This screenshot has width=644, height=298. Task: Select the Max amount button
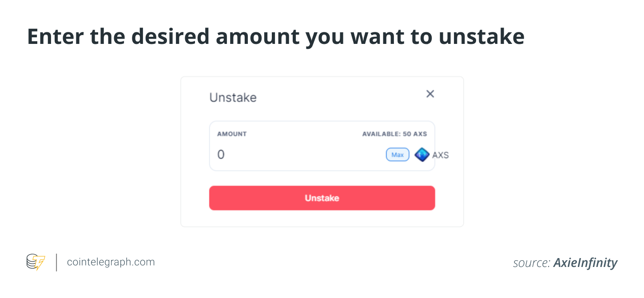pyautogui.click(x=398, y=155)
